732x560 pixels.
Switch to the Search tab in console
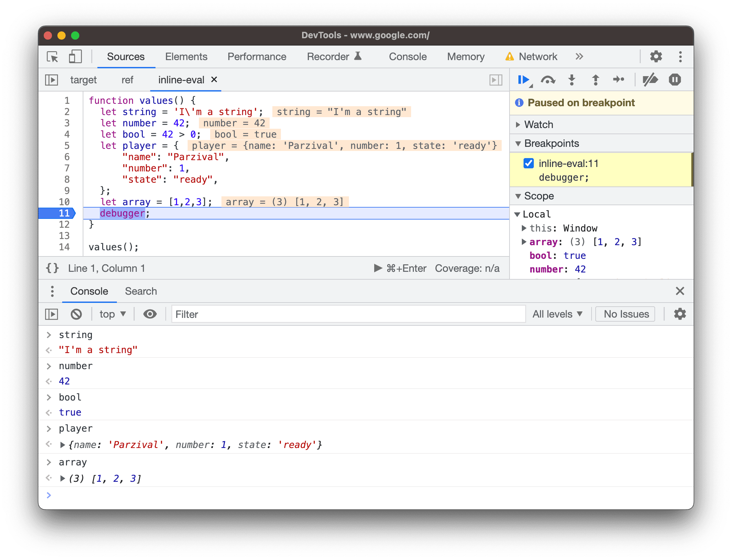coord(139,291)
